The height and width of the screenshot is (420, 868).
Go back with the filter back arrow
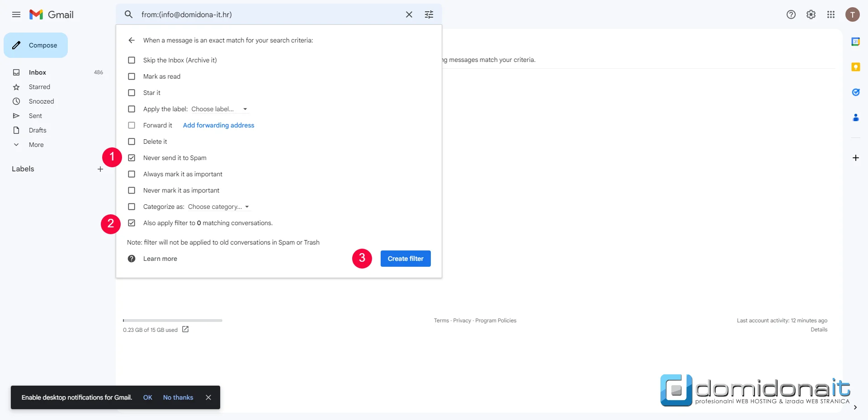point(132,40)
